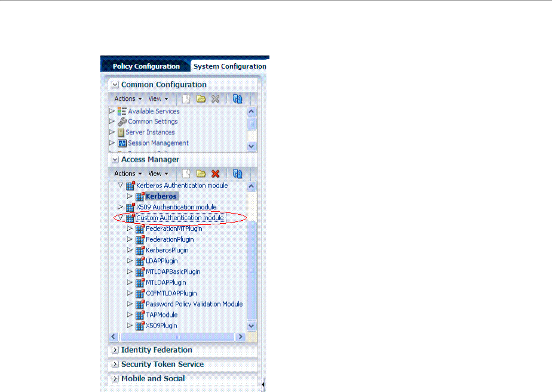Click Refresh icon in Common Configuration toolbar
The image size is (552, 392).
pyautogui.click(x=238, y=99)
